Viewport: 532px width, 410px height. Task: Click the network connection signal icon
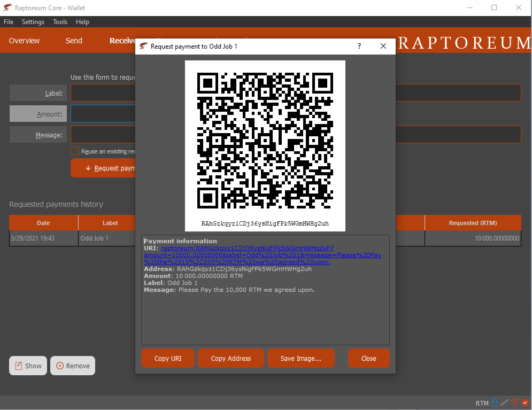click(x=514, y=403)
